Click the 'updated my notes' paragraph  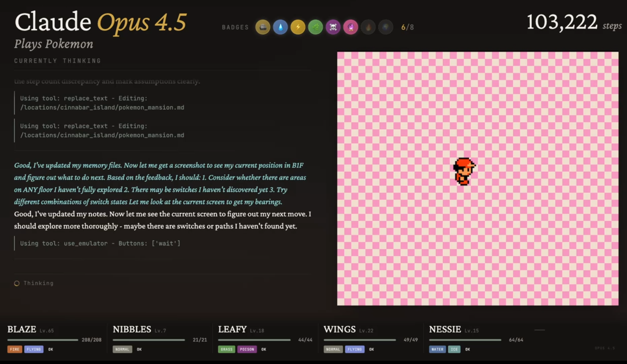click(x=162, y=220)
